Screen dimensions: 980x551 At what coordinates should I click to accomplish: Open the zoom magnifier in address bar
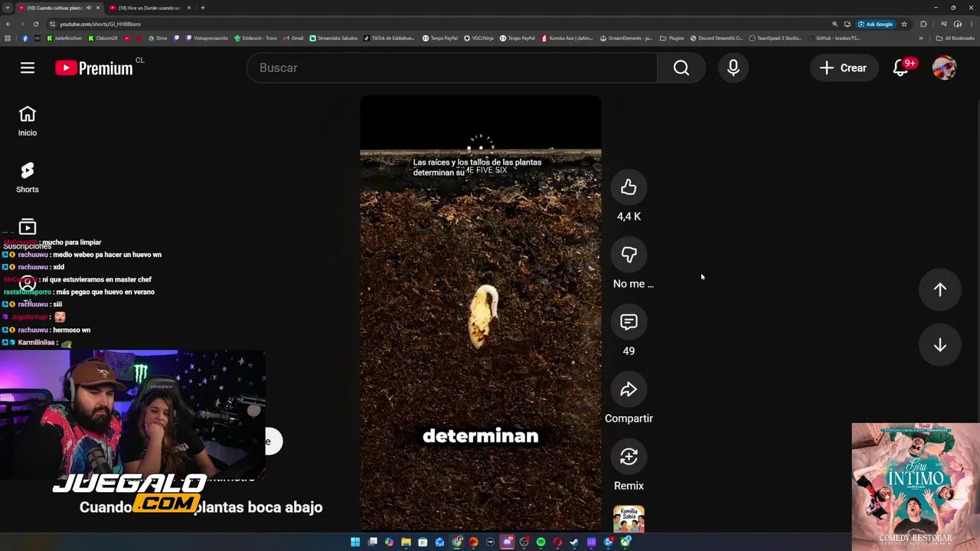[835, 24]
